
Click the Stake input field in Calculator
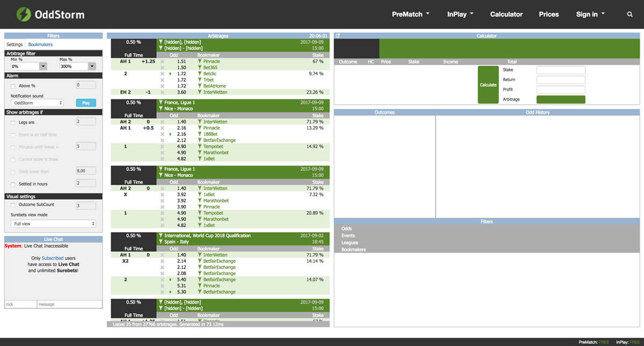(561, 70)
